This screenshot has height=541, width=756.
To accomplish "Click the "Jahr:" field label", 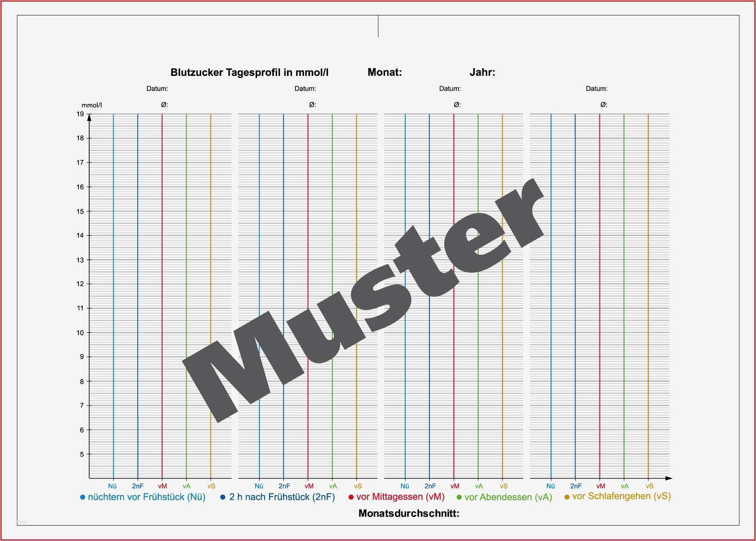I will coord(482,72).
